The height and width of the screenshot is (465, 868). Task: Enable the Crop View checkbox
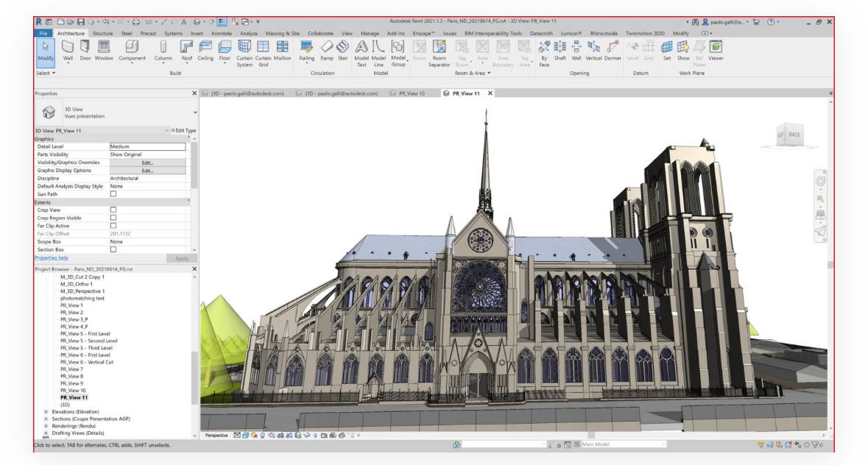[113, 210]
